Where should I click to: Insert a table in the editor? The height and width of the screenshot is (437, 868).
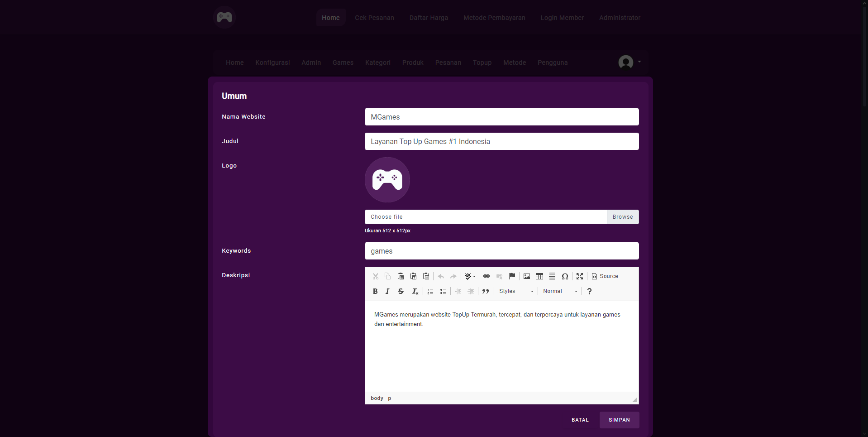coord(539,276)
